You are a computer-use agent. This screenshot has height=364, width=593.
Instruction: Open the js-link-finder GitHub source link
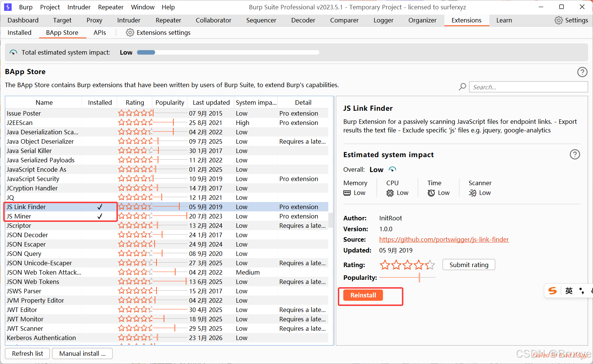[444, 239]
